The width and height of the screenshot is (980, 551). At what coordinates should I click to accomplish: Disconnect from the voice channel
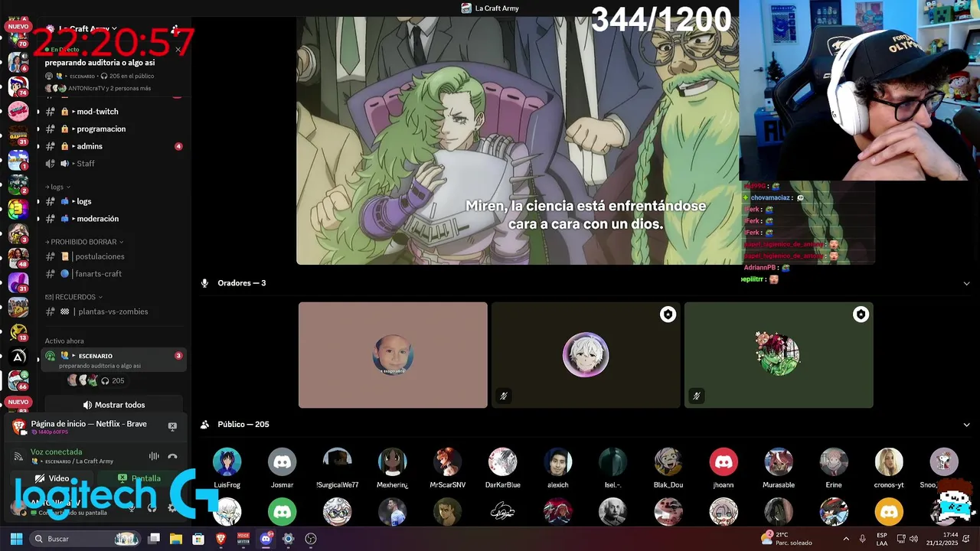click(x=172, y=456)
